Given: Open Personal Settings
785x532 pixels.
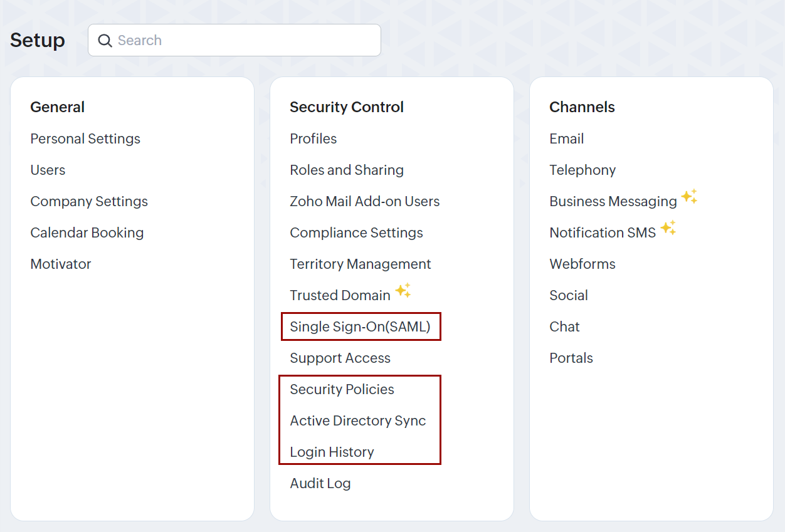Looking at the screenshot, I should (85, 138).
